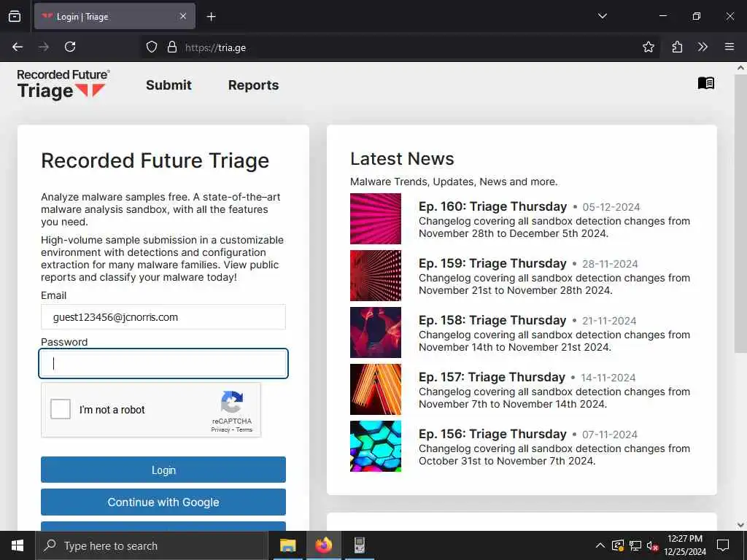Check the I'm not a robot box
Viewport: 747px width, 560px height.
click(x=61, y=409)
